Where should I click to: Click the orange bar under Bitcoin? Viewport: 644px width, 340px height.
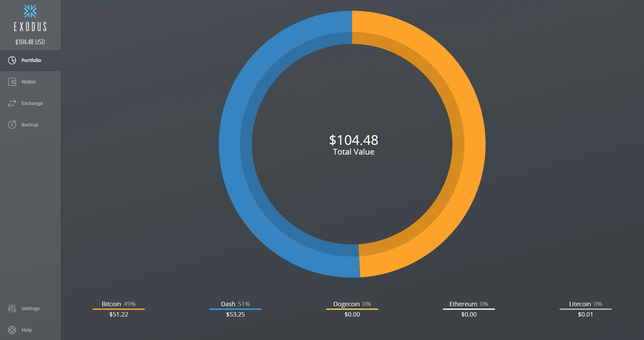click(x=119, y=309)
